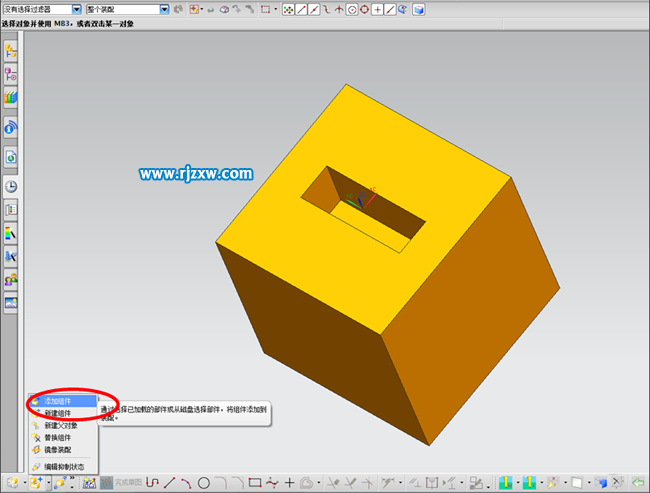
Task: Select the Circle sketch tool
Action: point(203,483)
